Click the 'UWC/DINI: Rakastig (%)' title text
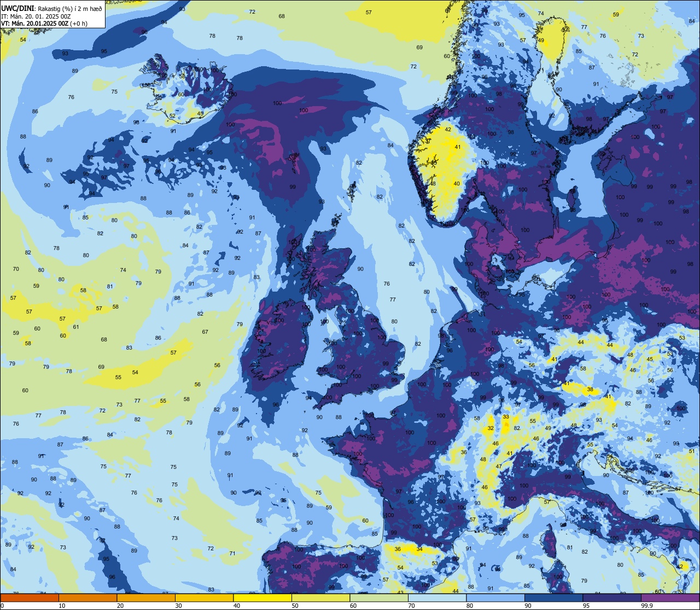 point(37,8)
